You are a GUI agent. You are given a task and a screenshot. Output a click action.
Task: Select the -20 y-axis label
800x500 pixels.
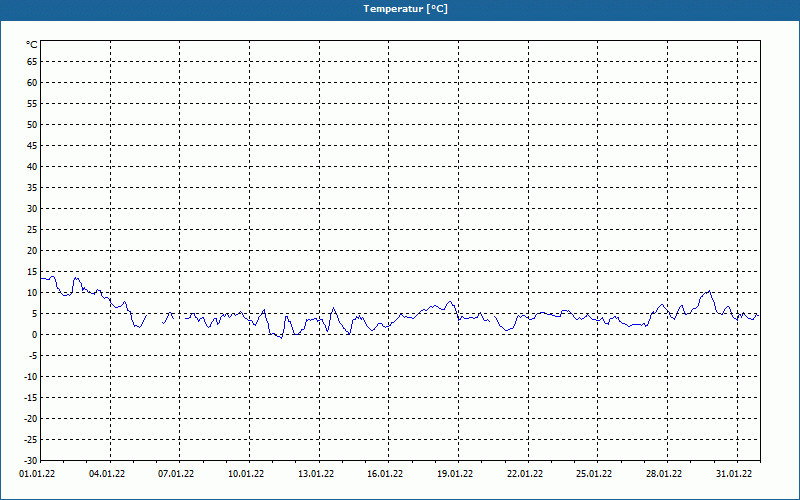coord(30,418)
